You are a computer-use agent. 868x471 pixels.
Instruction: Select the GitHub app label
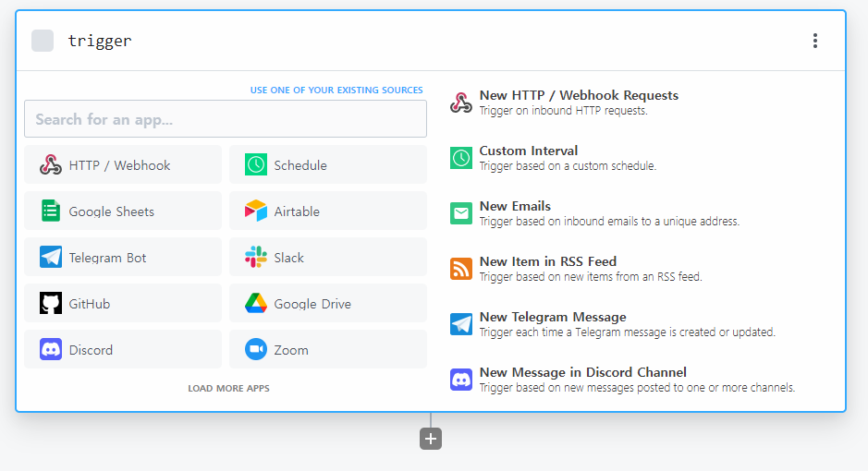pos(89,304)
